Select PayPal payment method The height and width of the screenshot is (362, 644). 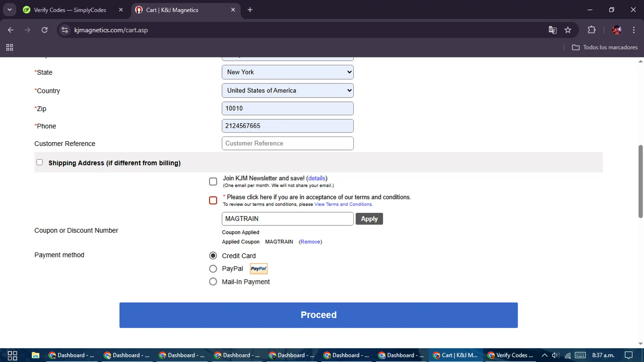point(213,269)
